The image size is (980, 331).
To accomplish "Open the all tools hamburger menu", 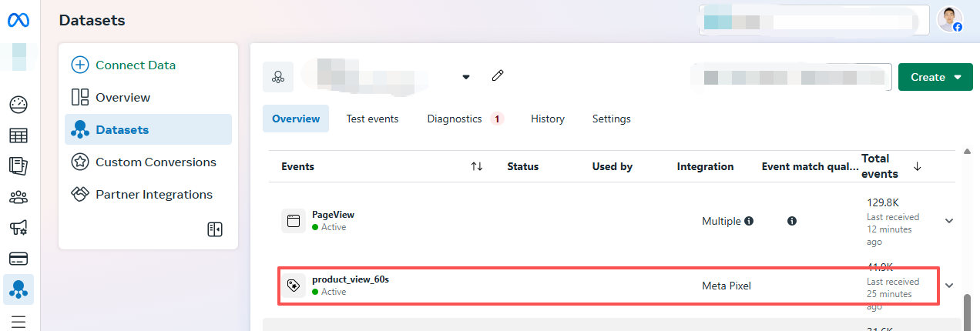I will 18,321.
